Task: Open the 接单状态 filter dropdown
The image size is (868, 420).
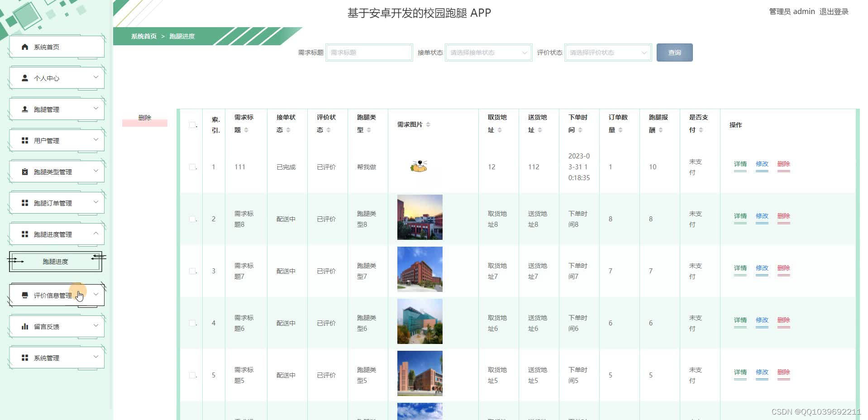Action: (x=488, y=52)
